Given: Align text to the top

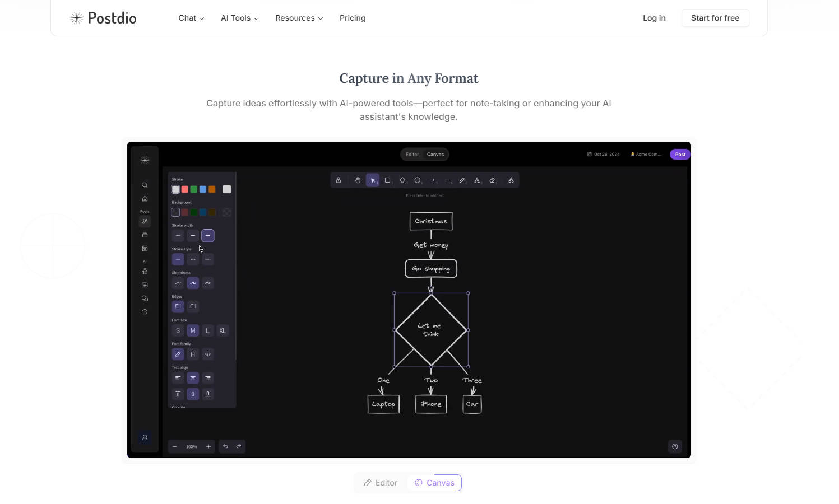Looking at the screenshot, I should [178, 394].
